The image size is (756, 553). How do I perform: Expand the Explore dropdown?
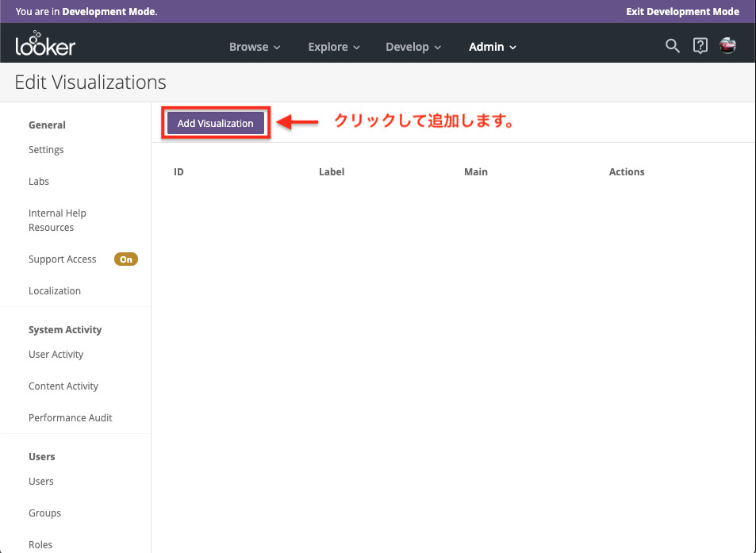(333, 47)
